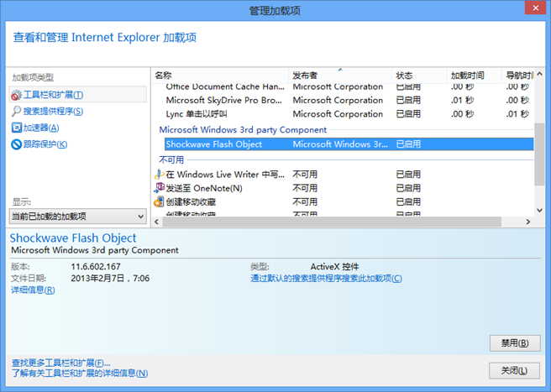551x392 pixels.
Task: Close the 管理加载项 dialog window
Action: [x=535, y=8]
